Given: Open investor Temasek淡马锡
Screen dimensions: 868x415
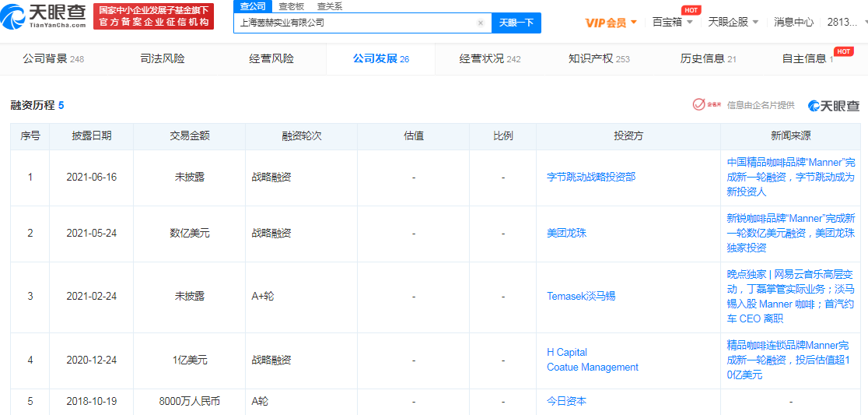Looking at the screenshot, I should [581, 297].
